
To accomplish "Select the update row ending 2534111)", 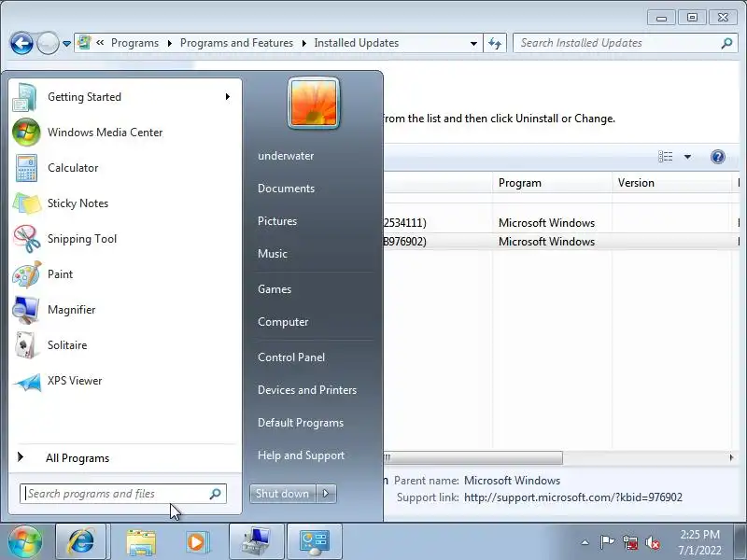I will pyautogui.click(x=561, y=223).
